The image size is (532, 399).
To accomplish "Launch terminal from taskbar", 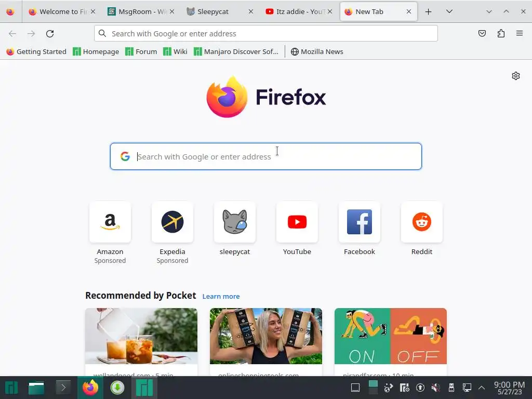I will coord(63,388).
